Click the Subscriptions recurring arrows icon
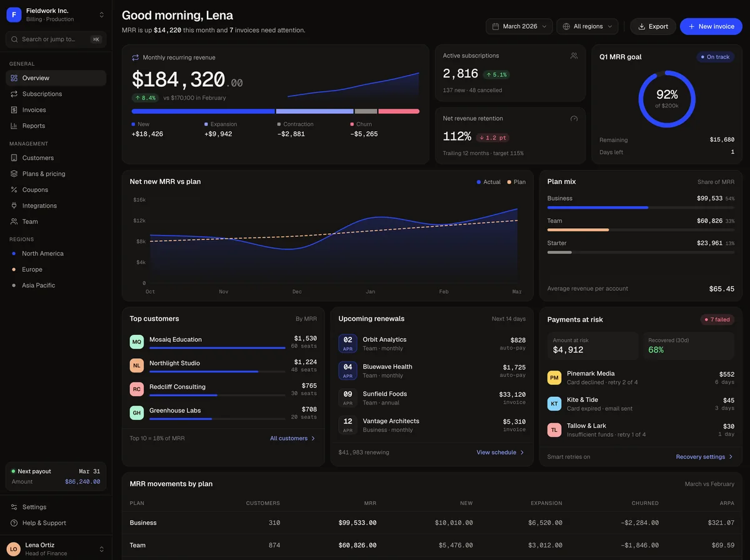This screenshot has height=560, width=750. (x=14, y=94)
